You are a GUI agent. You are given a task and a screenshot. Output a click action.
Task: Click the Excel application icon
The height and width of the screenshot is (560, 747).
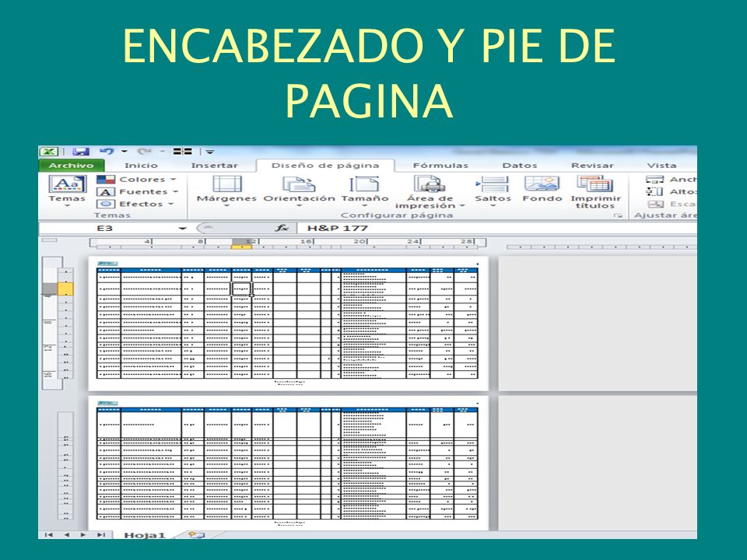48,152
